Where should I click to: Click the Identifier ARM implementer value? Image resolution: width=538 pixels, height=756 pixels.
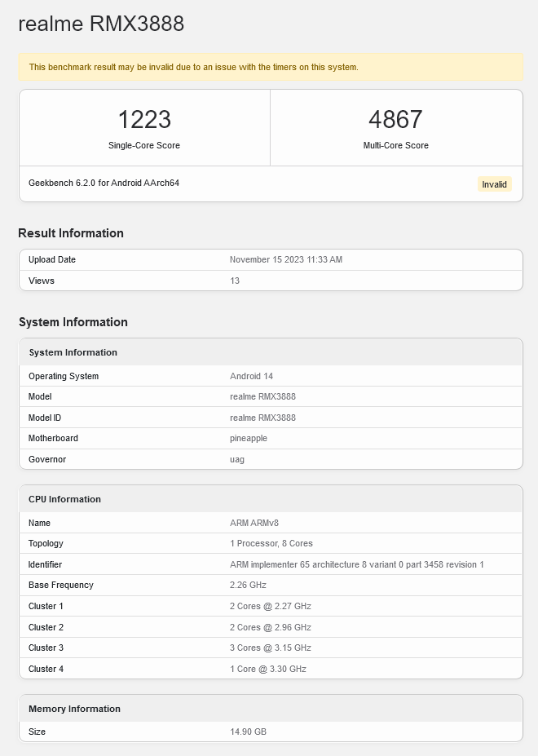click(x=357, y=564)
